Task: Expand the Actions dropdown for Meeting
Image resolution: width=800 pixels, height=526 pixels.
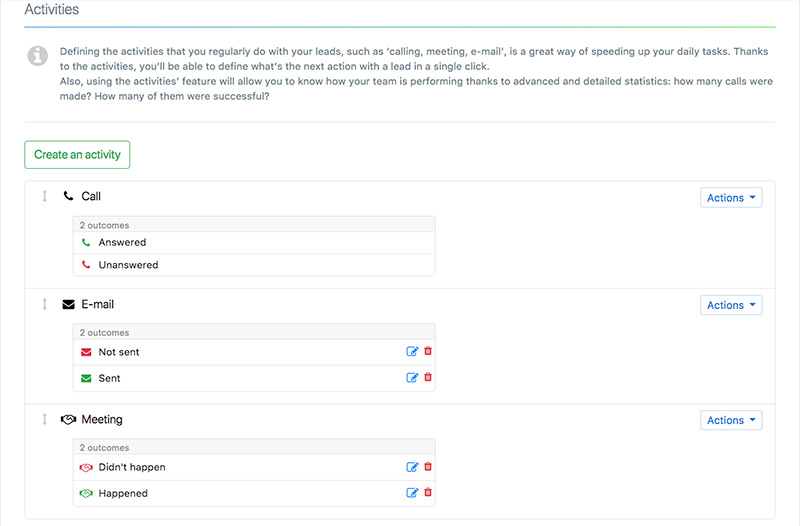Action: 731,420
